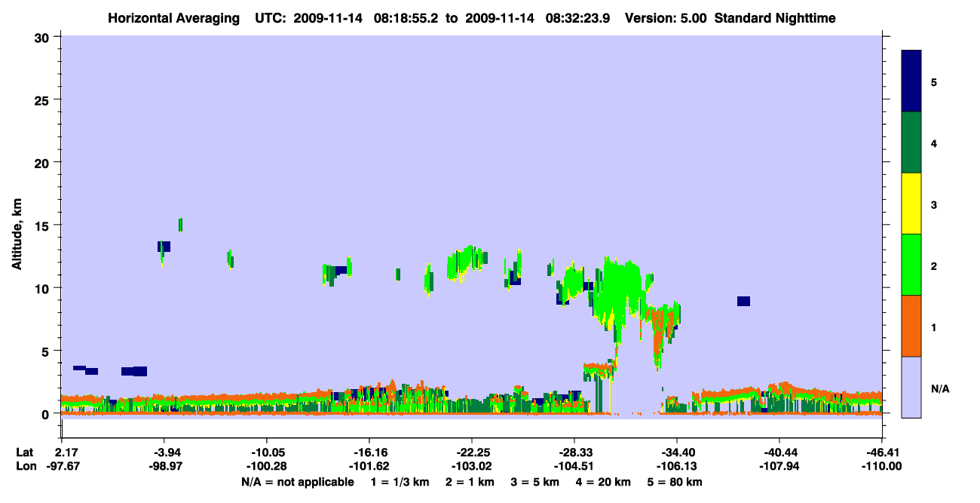980x503 pixels.
Task: Click the '3 = 5 km' legend entry
Action: [x=534, y=482]
